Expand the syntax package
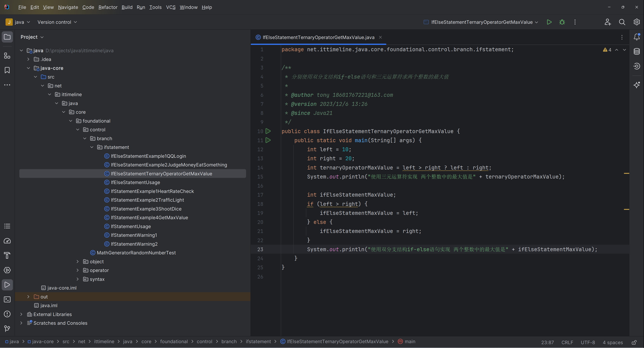The image size is (644, 348). [77, 279]
